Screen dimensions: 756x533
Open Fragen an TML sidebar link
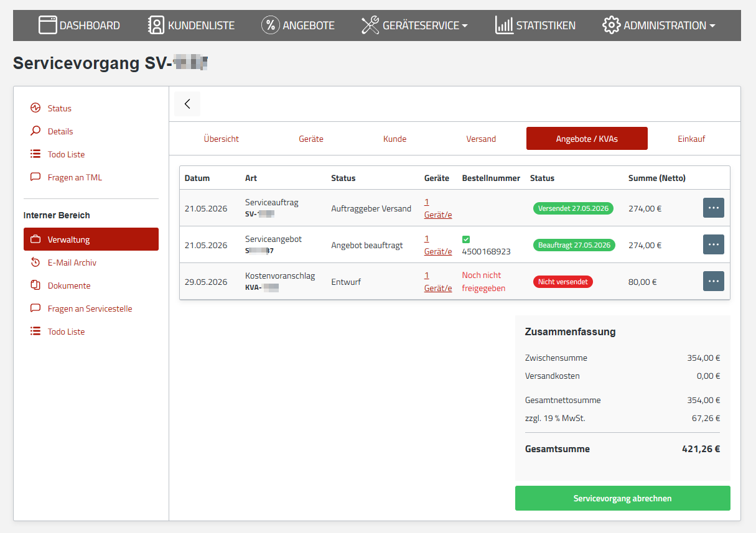75,177
